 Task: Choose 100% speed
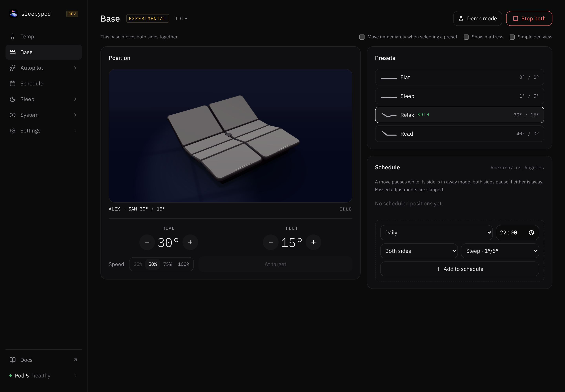click(184, 264)
